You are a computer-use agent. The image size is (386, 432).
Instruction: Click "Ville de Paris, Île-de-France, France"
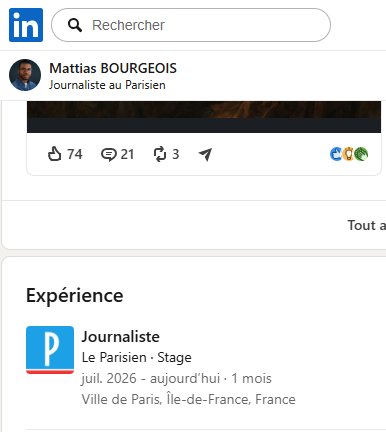(189, 399)
